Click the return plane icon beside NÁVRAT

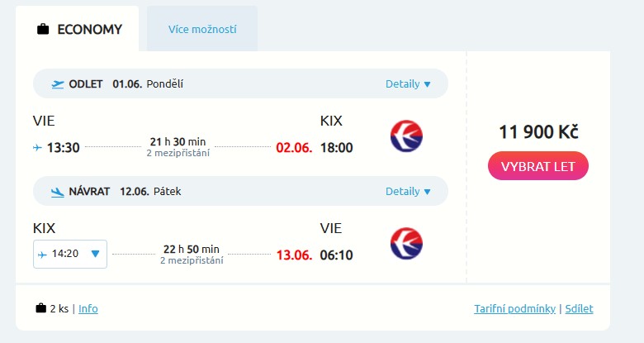58,191
